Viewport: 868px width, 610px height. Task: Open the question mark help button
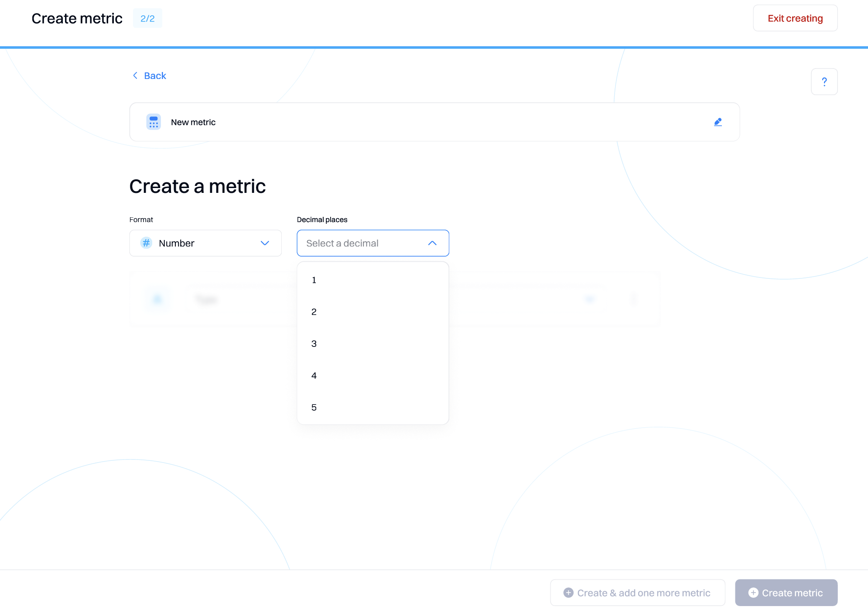click(x=824, y=82)
